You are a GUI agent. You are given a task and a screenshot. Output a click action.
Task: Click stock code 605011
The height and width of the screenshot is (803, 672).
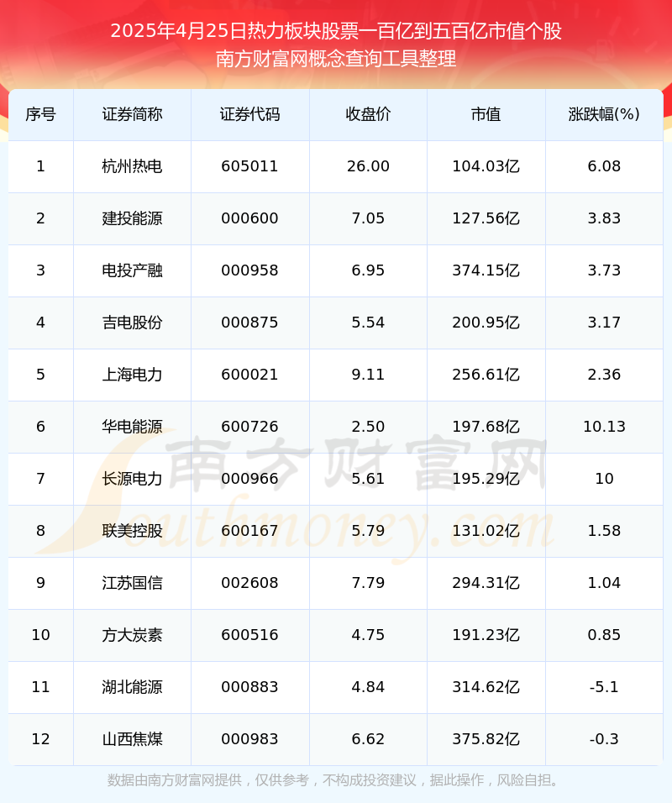click(x=250, y=166)
